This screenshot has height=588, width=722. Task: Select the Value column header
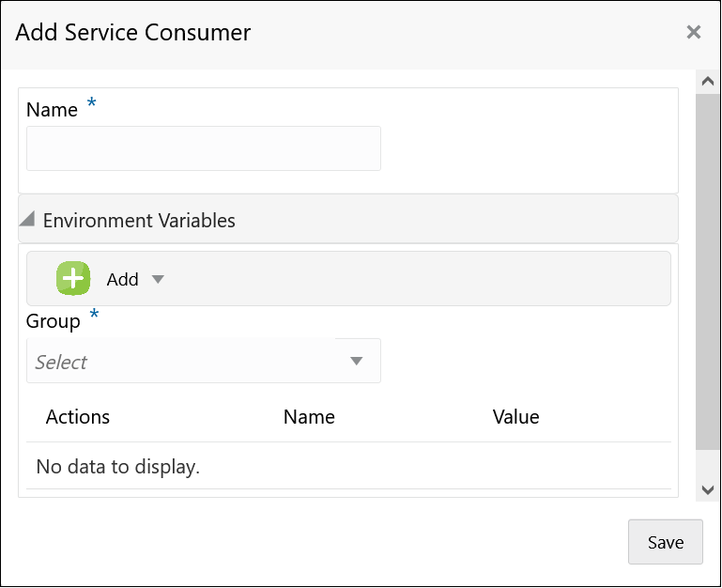(515, 417)
